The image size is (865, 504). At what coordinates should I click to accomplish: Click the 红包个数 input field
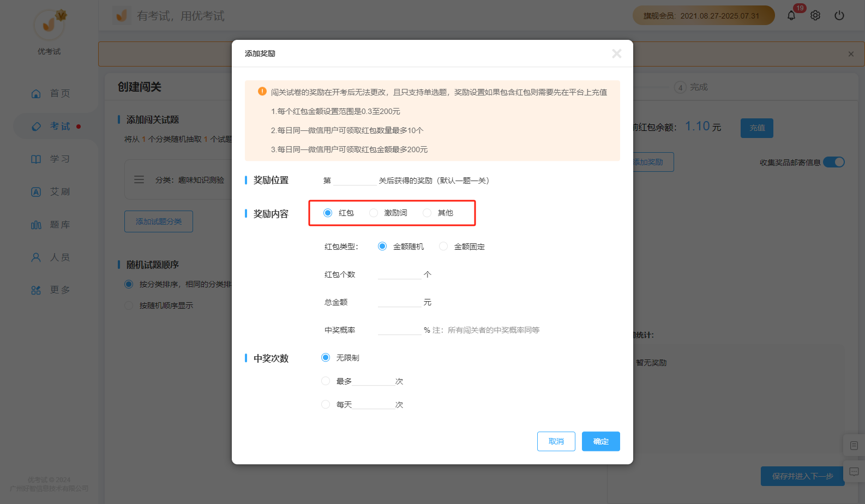click(399, 274)
